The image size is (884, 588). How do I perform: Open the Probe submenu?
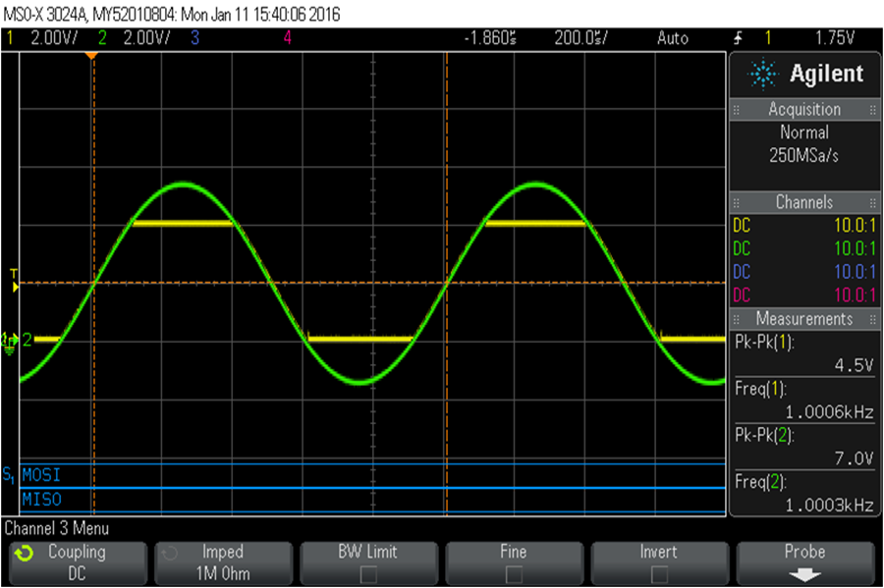click(x=805, y=563)
